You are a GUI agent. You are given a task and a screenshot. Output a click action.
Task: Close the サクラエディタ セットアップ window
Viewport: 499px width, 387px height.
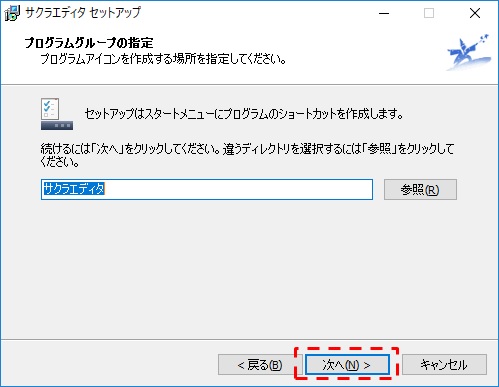[x=475, y=13]
